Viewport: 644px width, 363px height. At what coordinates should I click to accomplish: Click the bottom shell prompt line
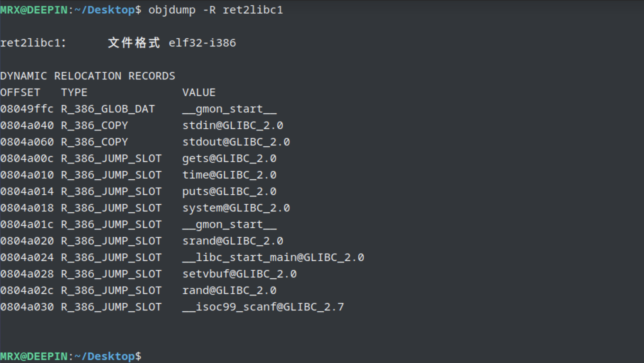pyautogui.click(x=71, y=356)
